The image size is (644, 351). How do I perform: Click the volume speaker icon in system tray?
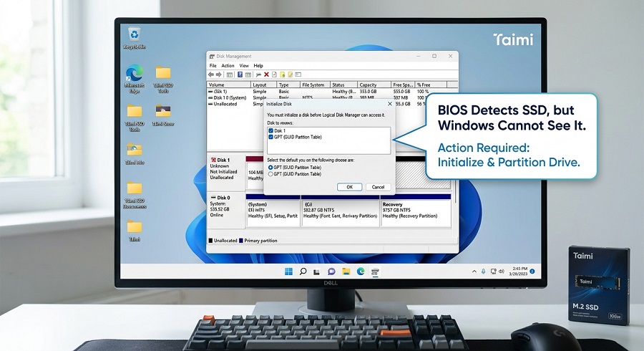[x=501, y=271]
